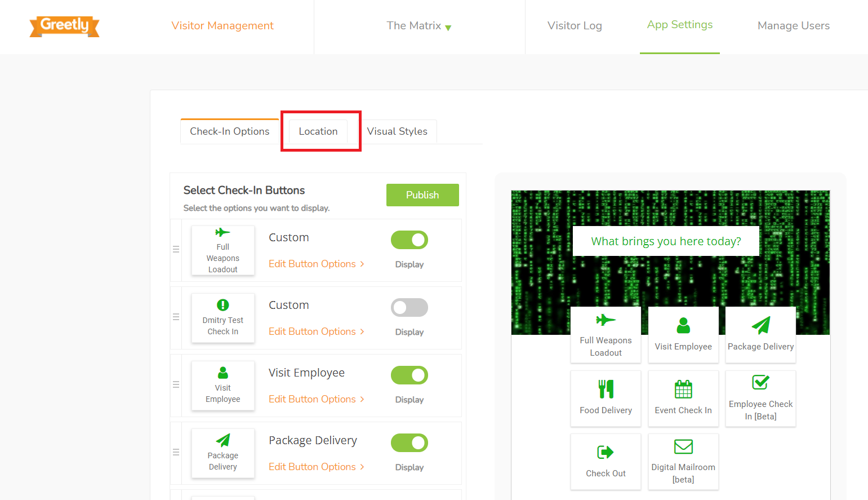Click preview Employee Check In [Beta] label
Screen dimensions: 868x500
pos(760,410)
